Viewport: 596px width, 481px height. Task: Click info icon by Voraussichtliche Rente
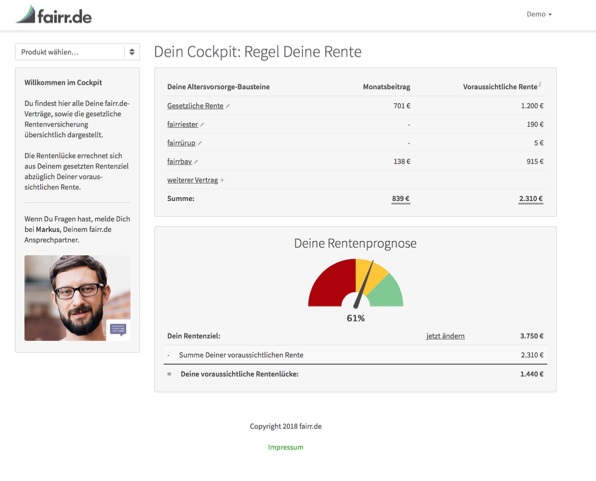(x=540, y=84)
